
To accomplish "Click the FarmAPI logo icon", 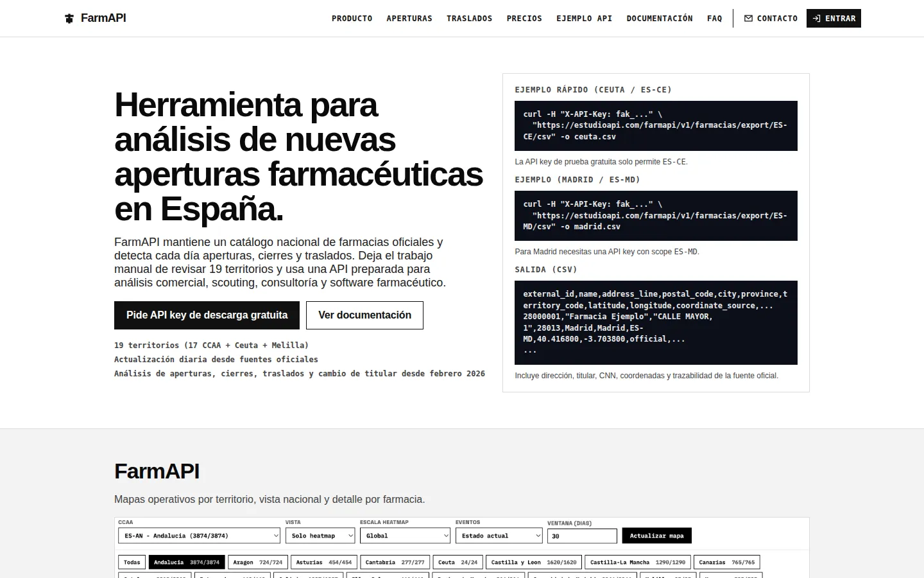I will [69, 19].
